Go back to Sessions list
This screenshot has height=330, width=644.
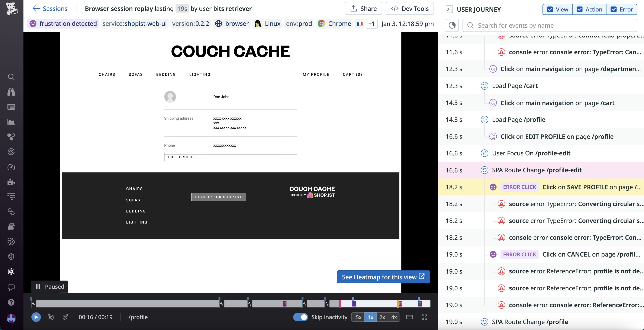click(x=50, y=9)
